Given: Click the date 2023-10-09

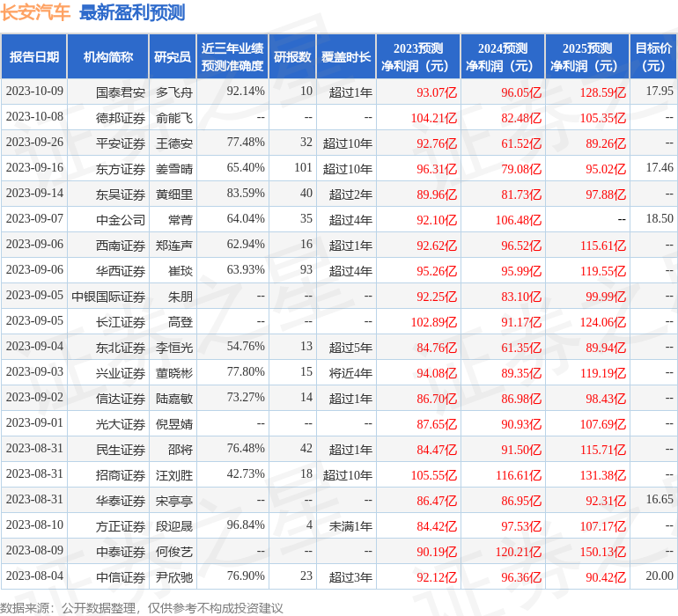Looking at the screenshot, I should (x=34, y=91).
